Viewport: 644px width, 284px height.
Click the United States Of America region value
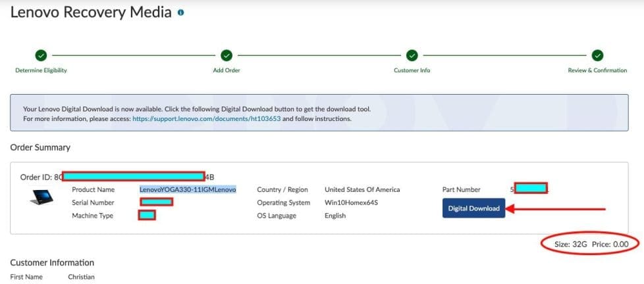362,189
